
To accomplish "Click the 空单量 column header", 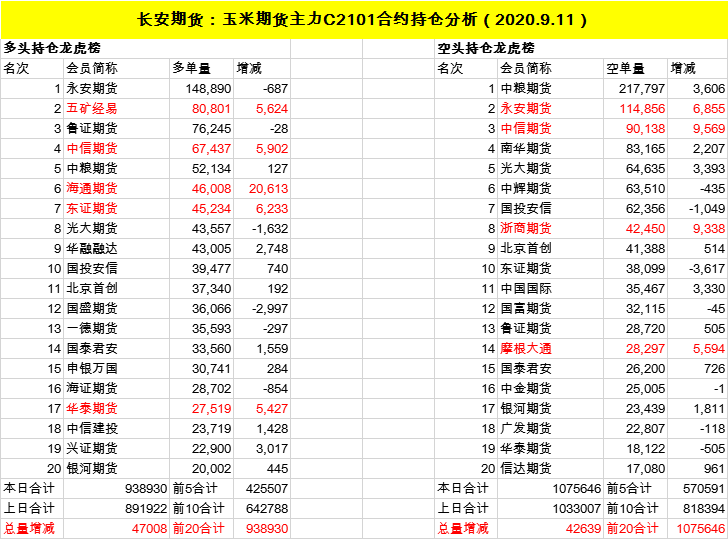I will pos(636,68).
